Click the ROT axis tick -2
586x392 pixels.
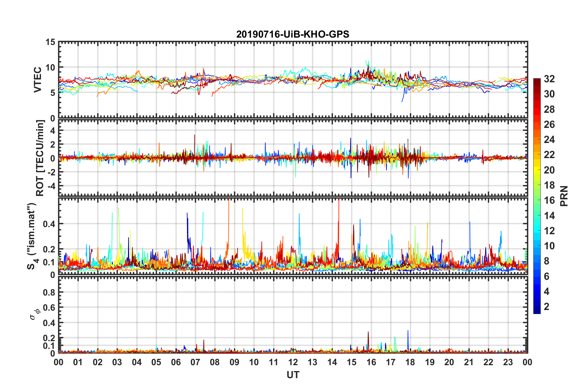tap(51, 172)
